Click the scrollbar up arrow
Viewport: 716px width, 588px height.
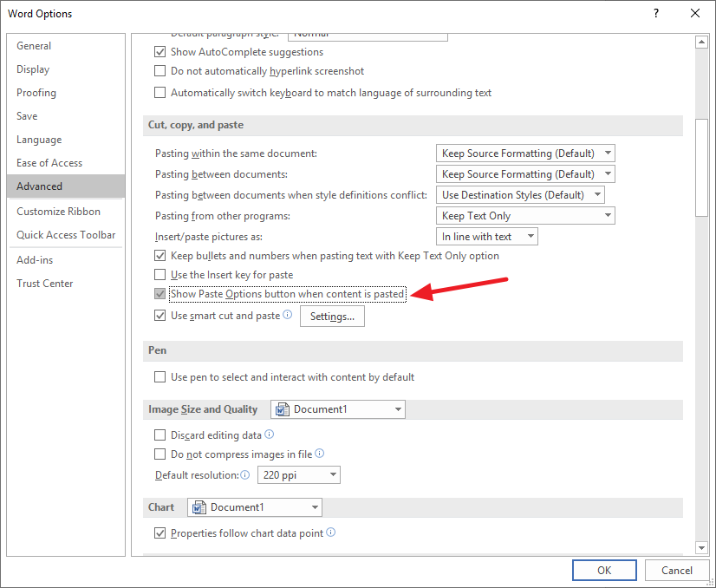coord(701,42)
